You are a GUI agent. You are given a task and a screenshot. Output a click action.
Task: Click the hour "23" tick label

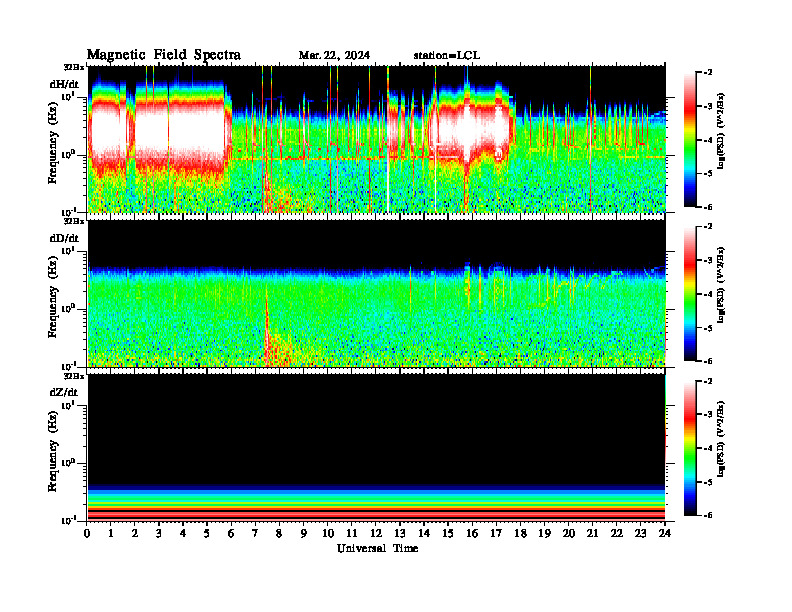(640, 533)
